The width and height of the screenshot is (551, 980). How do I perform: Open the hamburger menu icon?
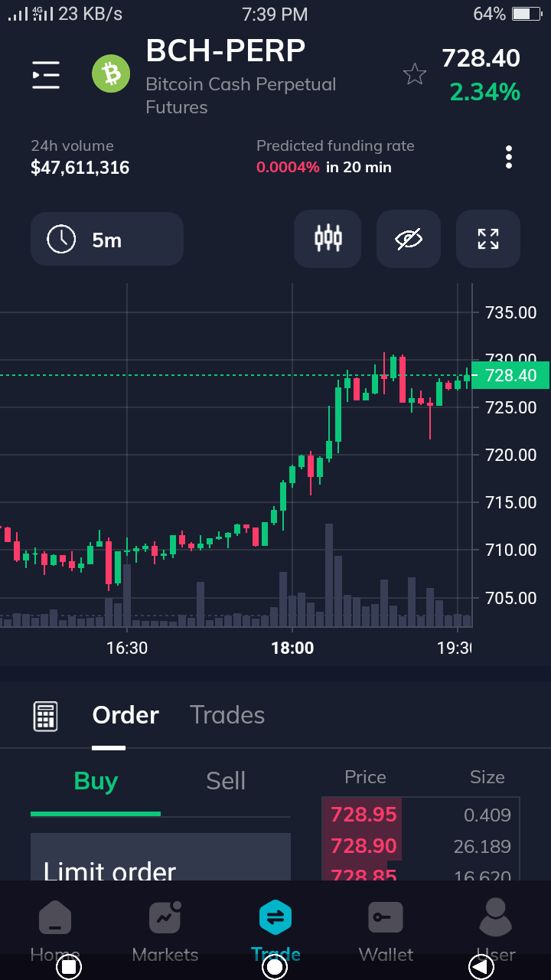(x=46, y=74)
